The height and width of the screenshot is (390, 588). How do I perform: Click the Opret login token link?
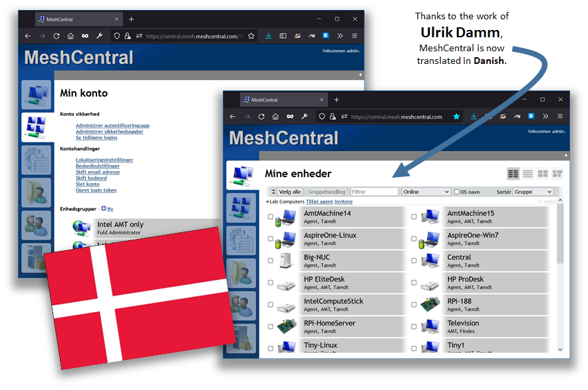click(96, 190)
